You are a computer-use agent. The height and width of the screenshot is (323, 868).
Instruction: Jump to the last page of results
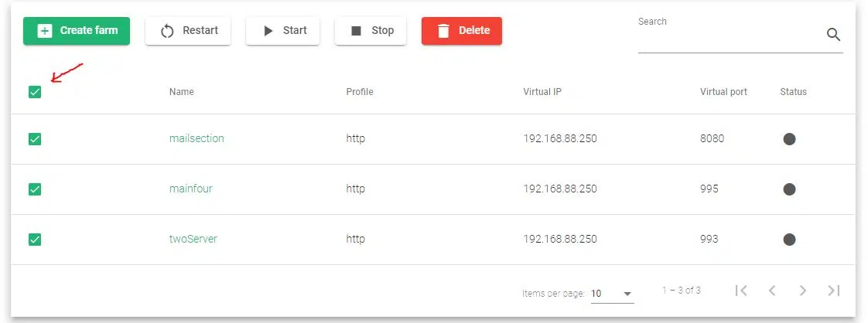coord(833,291)
